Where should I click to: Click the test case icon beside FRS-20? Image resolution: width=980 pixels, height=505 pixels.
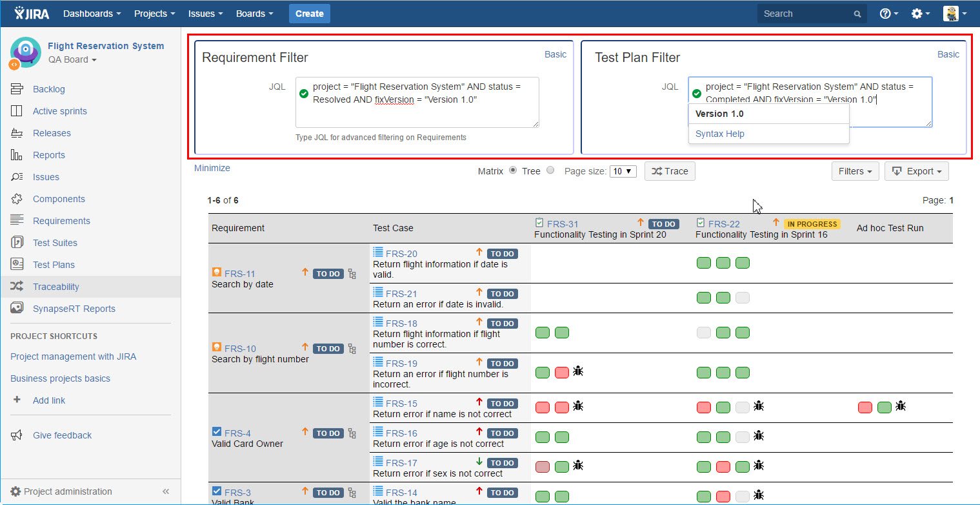(x=378, y=252)
